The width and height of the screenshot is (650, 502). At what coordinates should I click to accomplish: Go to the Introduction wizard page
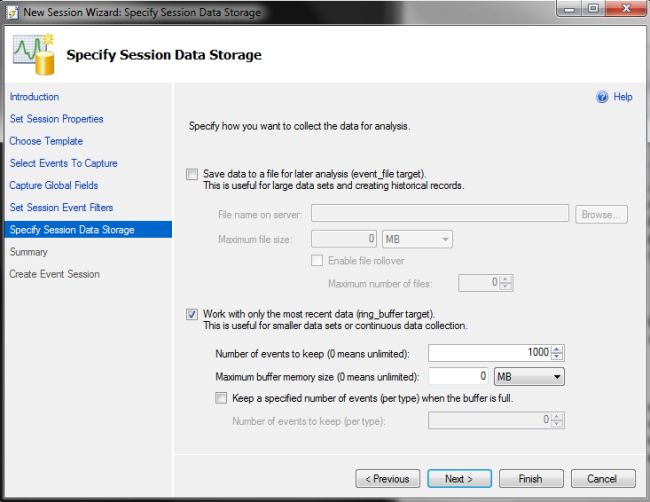34,97
